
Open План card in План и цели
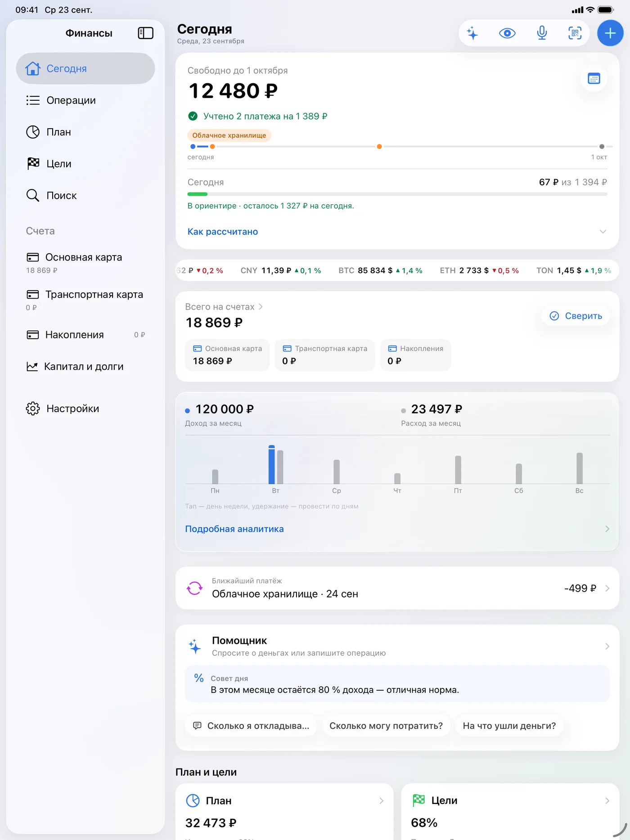[x=284, y=811]
